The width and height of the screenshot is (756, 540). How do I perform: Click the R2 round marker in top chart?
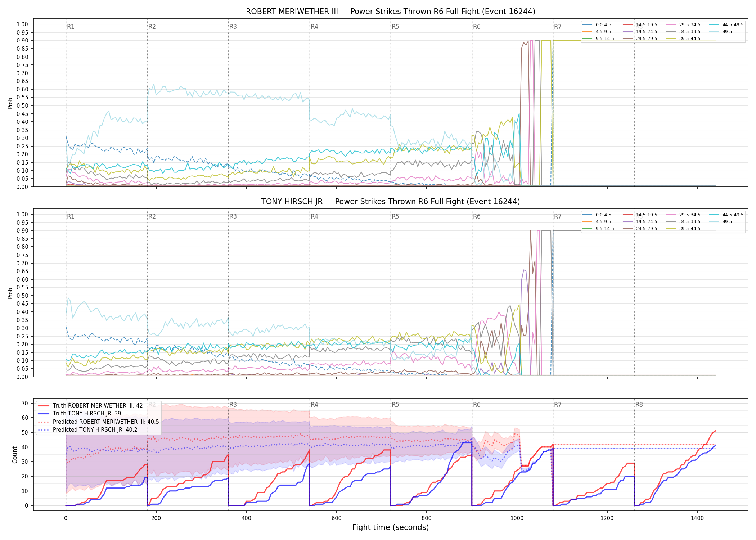pyautogui.click(x=152, y=27)
